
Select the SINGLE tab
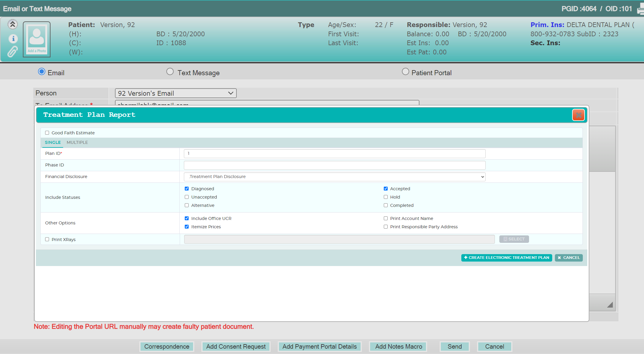(53, 142)
